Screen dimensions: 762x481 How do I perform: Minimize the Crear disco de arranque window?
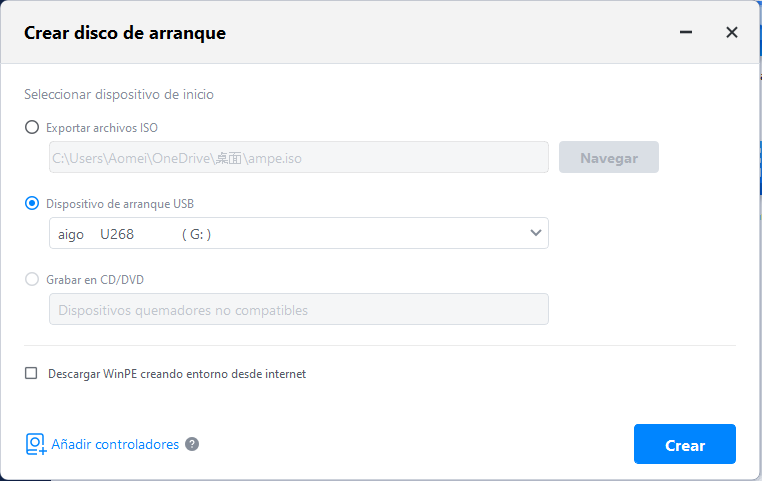pyautogui.click(x=686, y=32)
